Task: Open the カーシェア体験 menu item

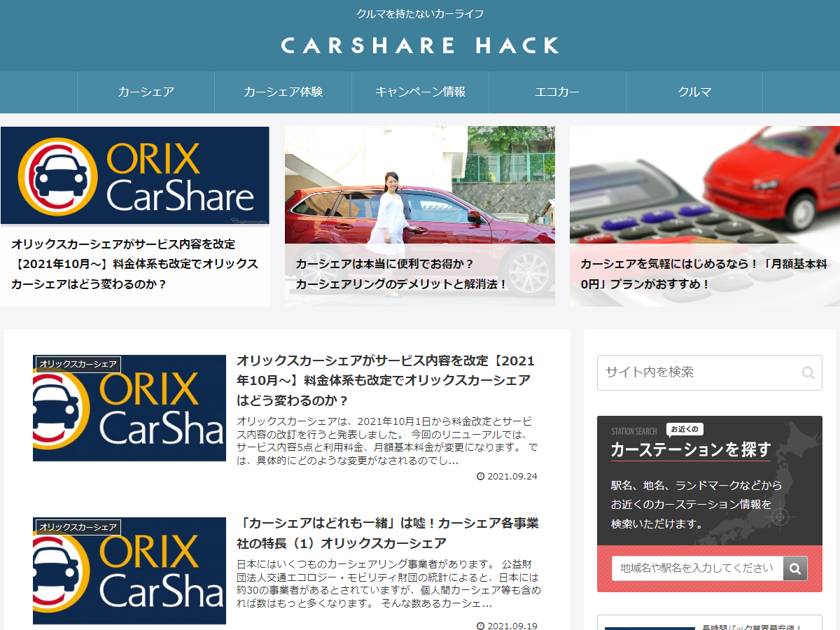Action: [283, 92]
